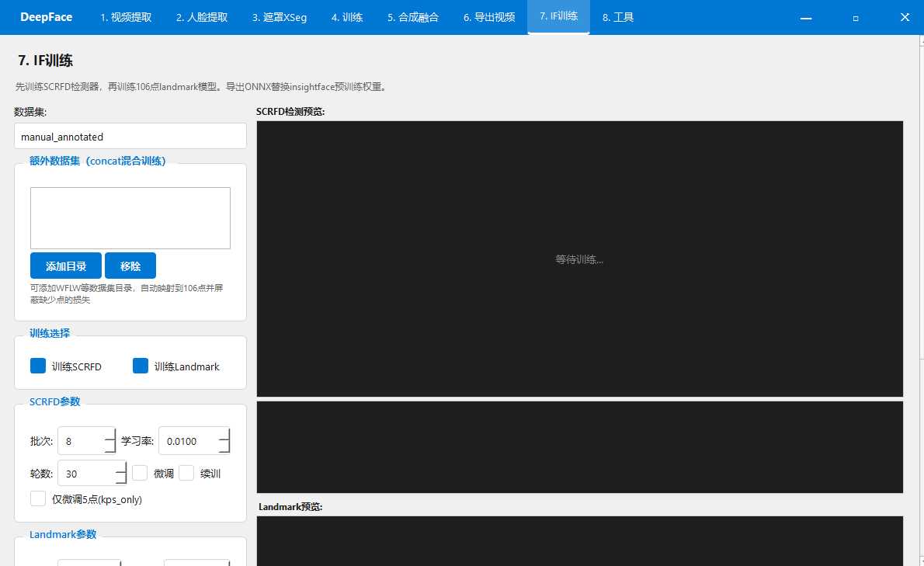Click the Landmark预览 dark panel
Screen dimensions: 924x566
[580, 540]
